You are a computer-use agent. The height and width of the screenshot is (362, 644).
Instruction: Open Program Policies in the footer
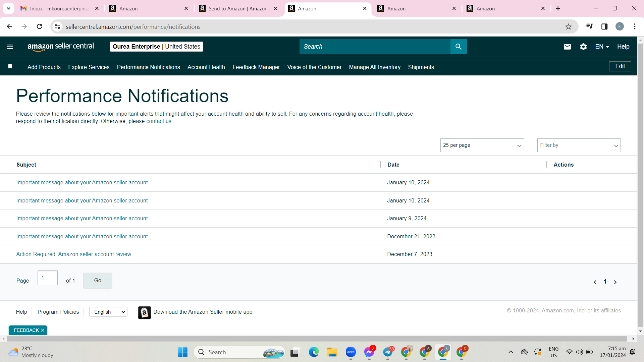click(x=58, y=312)
